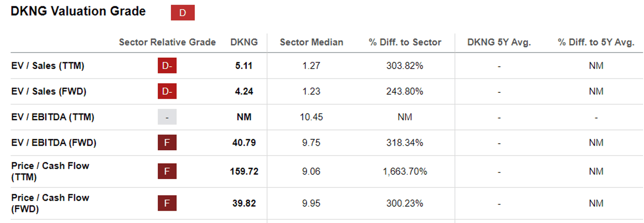Click the DKNG Valuation Grade heading

point(78,11)
